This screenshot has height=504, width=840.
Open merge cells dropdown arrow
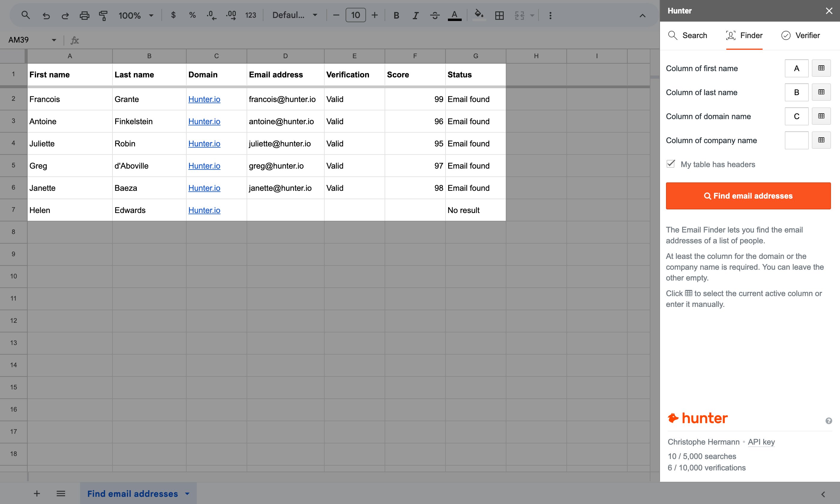(532, 15)
